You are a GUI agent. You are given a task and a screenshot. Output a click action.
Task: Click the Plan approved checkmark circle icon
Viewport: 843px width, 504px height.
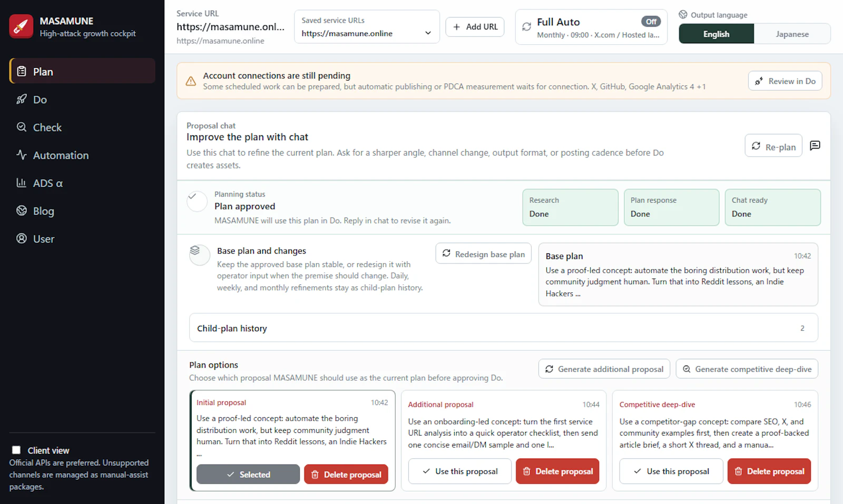(197, 202)
